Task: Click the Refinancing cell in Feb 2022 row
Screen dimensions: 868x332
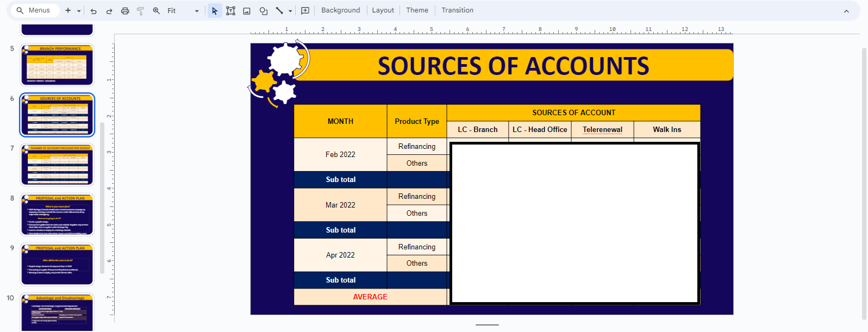Action: (417, 146)
